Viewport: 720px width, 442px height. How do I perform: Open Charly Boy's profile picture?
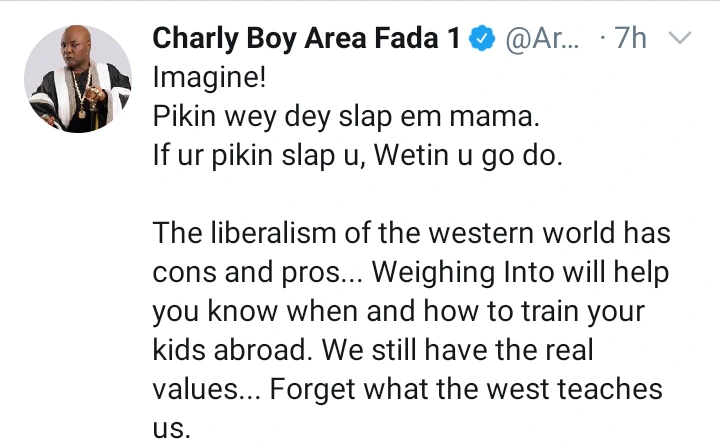(78, 79)
